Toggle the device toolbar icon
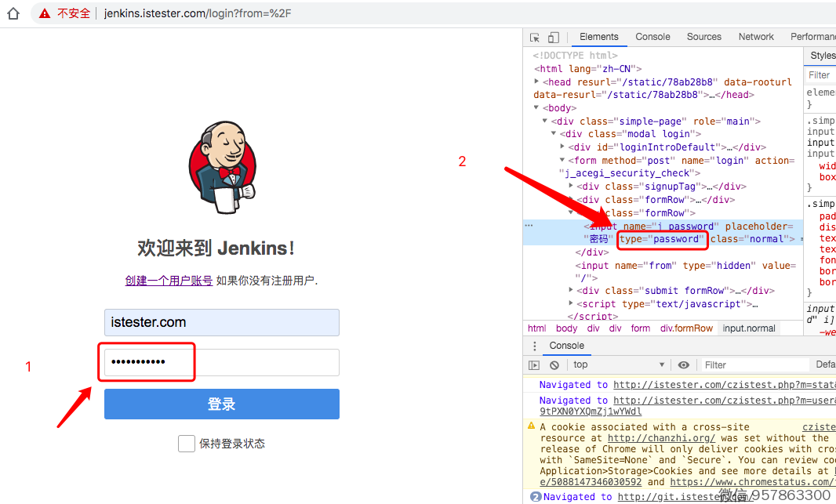The width and height of the screenshot is (836, 504). (554, 37)
